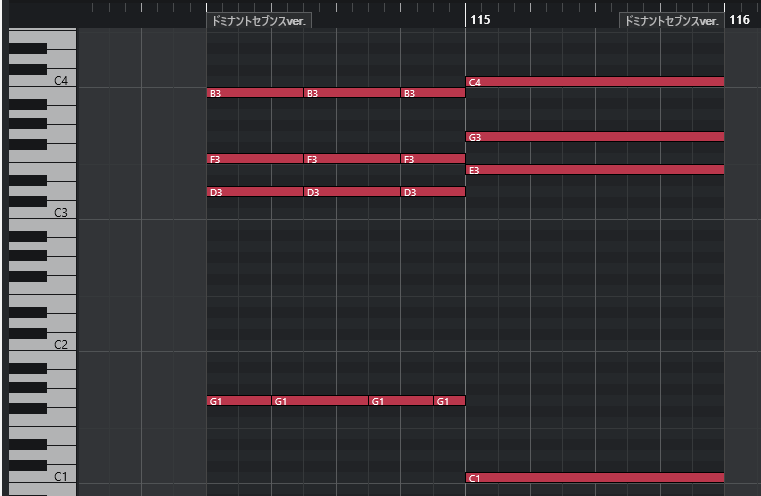Select the first B3 note
This screenshot has height=496, width=761.
(255, 93)
